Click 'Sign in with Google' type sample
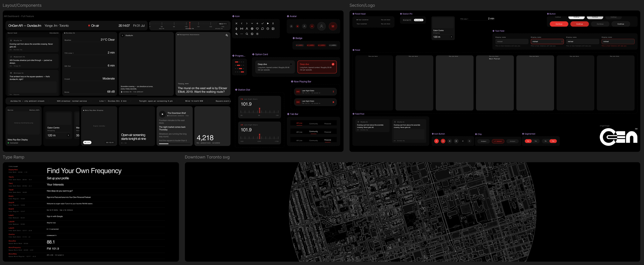The width and height of the screenshot is (644, 265). [x=55, y=216]
